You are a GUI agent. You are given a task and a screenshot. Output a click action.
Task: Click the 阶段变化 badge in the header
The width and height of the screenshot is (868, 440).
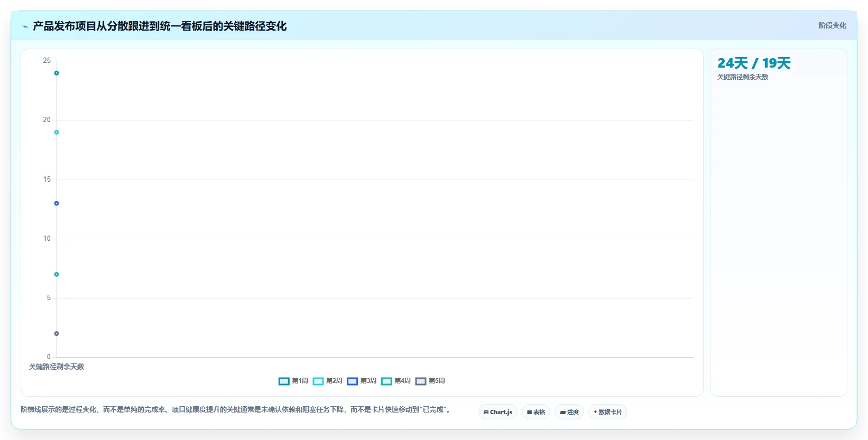click(832, 25)
